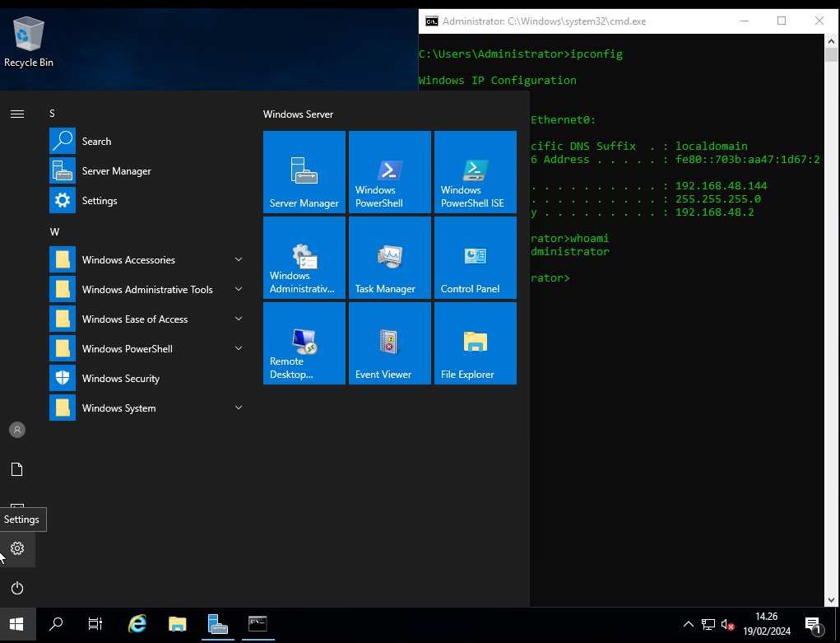Click the whoami command text

(x=589, y=238)
